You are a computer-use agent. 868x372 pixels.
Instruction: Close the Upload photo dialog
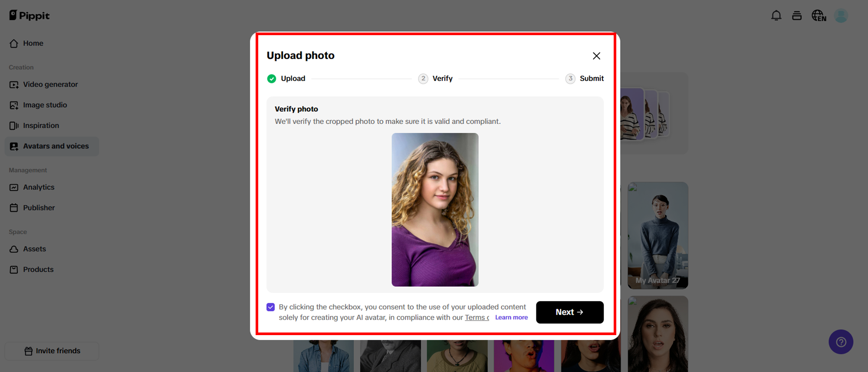pos(596,56)
